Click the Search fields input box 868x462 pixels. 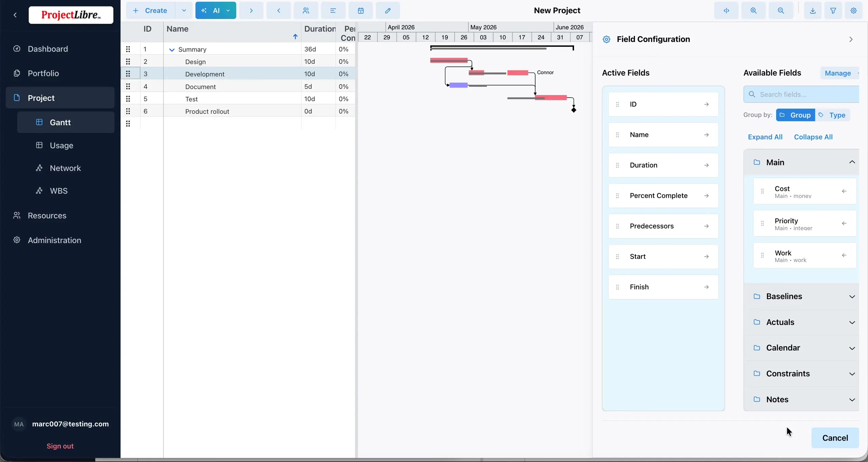[x=802, y=94]
